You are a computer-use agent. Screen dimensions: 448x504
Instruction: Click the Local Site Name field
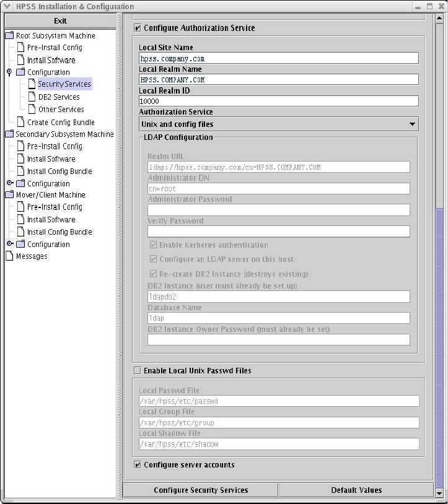pos(278,58)
